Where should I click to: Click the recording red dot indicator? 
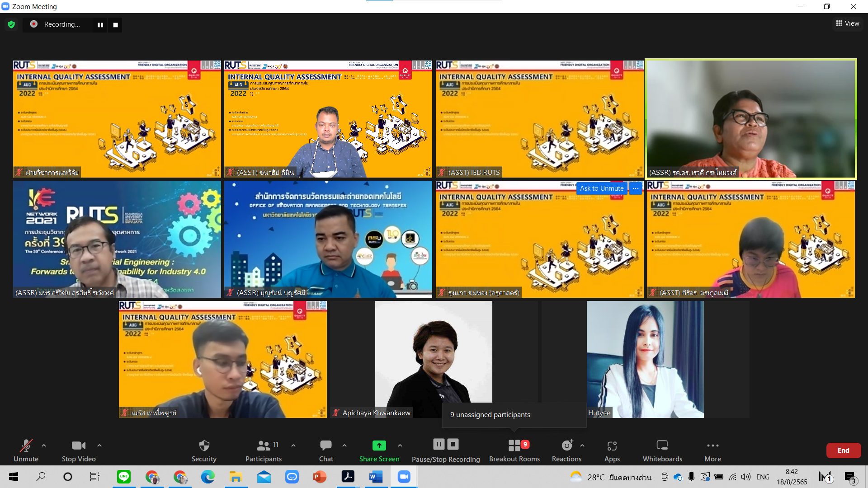pyautogui.click(x=33, y=24)
